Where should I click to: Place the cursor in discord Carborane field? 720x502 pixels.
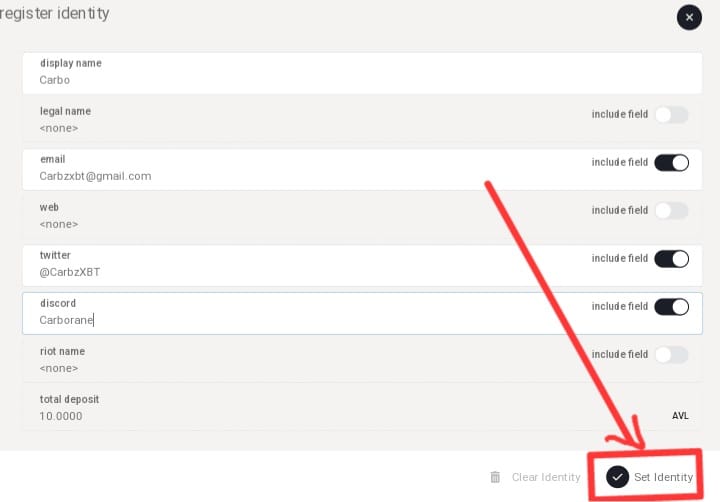362,313
